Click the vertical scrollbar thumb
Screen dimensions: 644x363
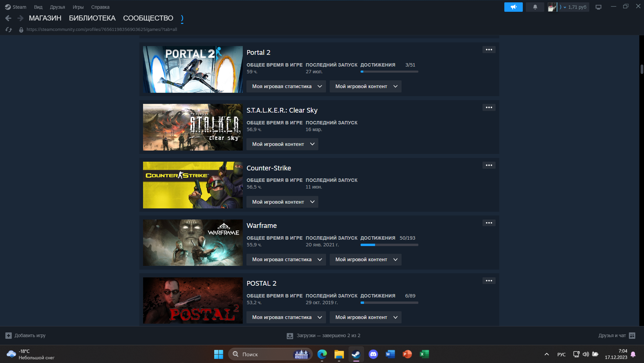(x=642, y=69)
